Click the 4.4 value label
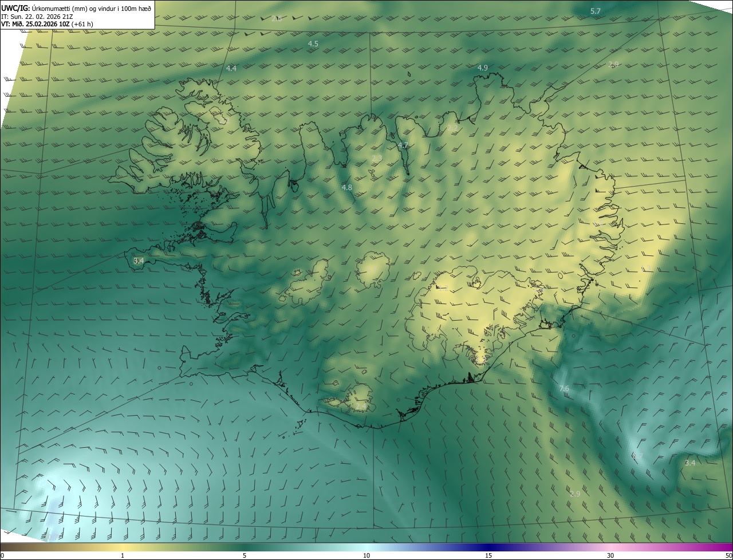733x560 pixels. coord(231,68)
